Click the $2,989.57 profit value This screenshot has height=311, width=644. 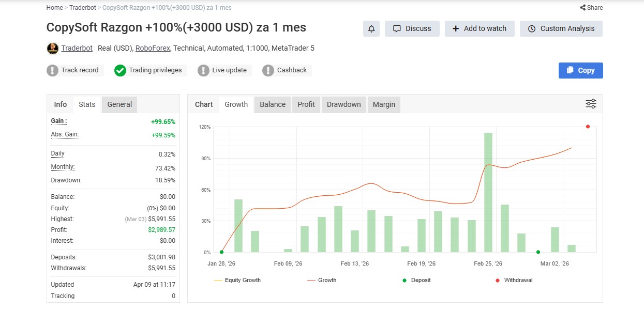click(x=161, y=230)
